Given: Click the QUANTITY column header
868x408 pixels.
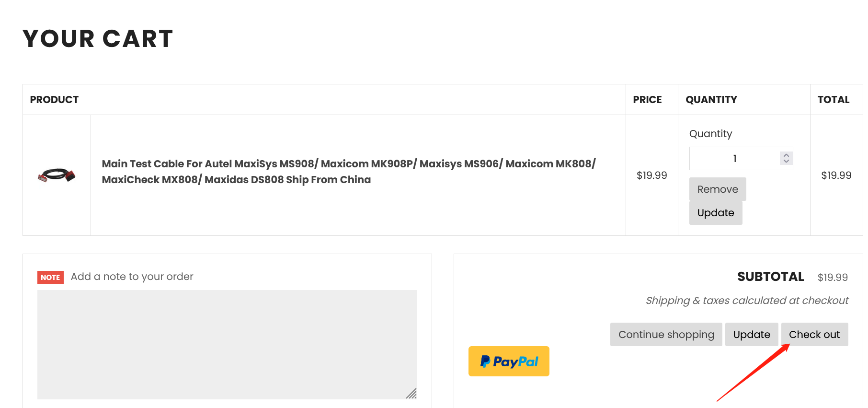Looking at the screenshot, I should pos(711,100).
